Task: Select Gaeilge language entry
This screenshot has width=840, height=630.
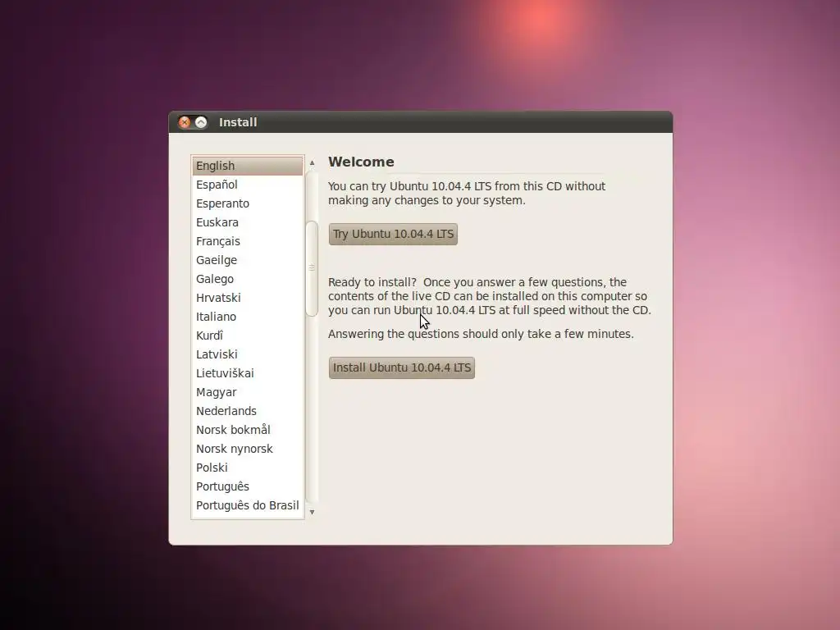Action: point(248,260)
